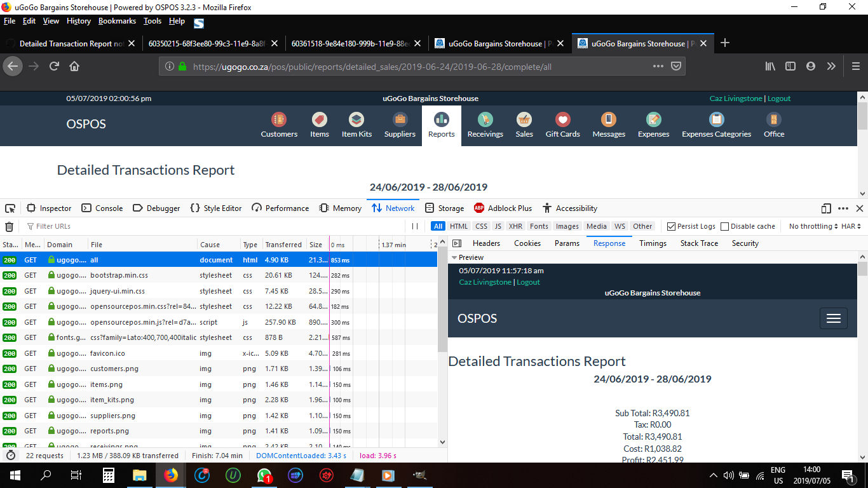
Task: Open the HAR export dropdown
Action: (850, 226)
